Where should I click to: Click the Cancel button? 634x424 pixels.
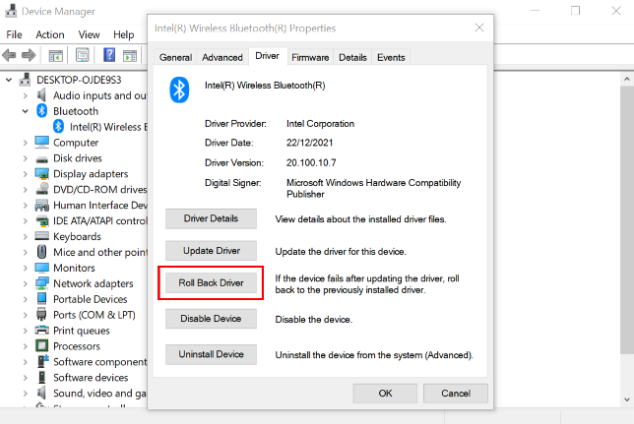pyautogui.click(x=456, y=393)
